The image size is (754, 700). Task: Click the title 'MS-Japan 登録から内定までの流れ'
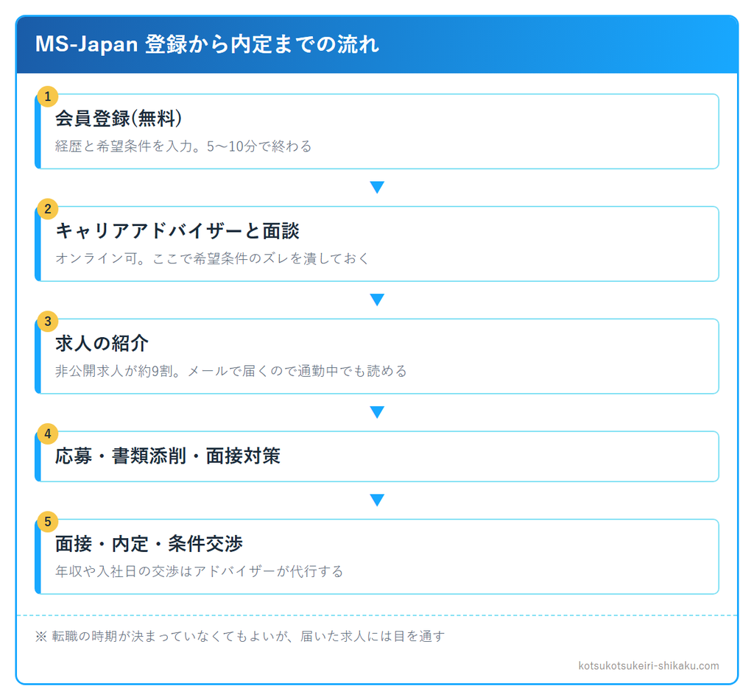tap(207, 44)
